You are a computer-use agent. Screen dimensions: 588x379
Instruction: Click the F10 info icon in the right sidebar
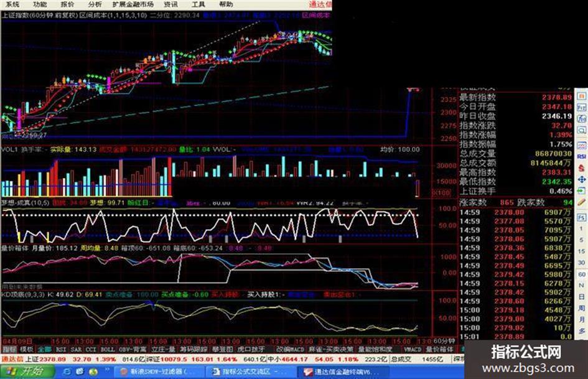(582, 107)
